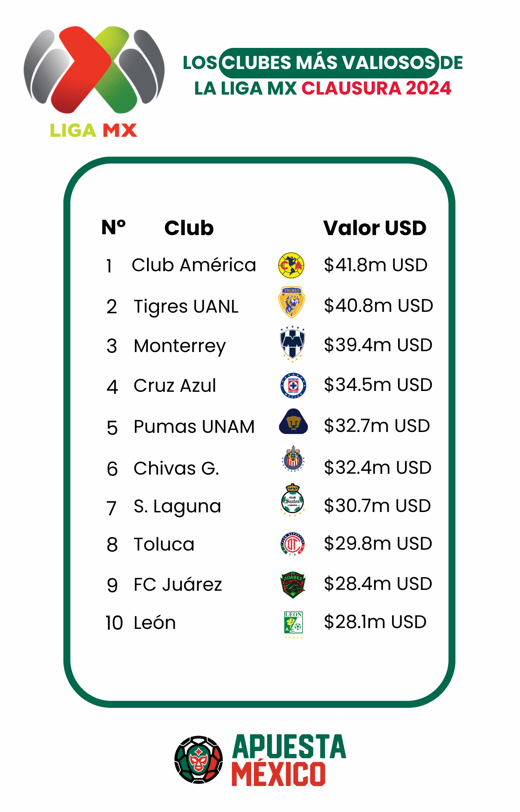Select the Monterrey Rayados crest
520x812 pixels.
tap(292, 344)
